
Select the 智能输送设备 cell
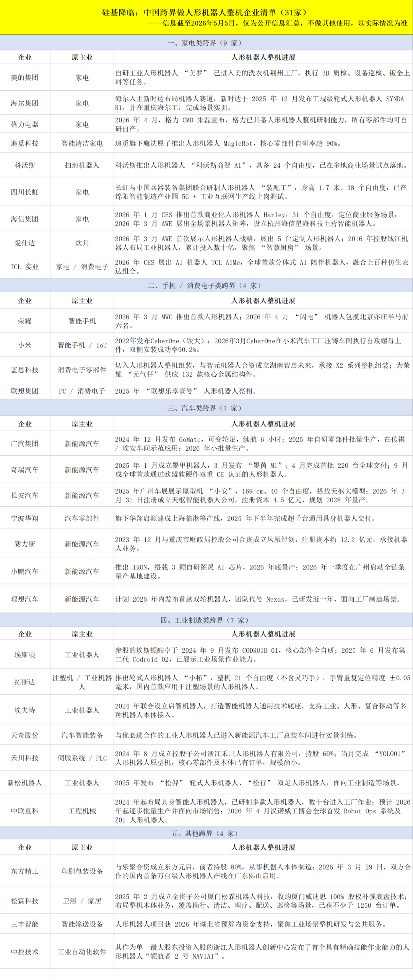tap(82, 924)
